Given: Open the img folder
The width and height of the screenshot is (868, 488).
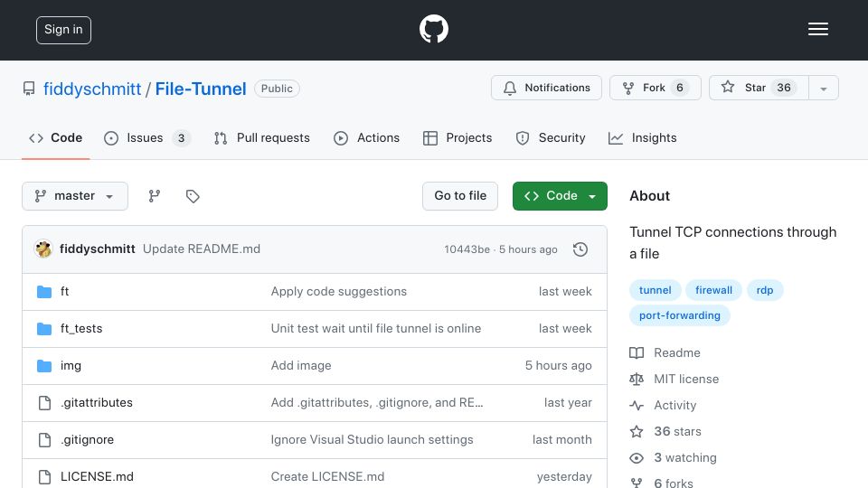Looking at the screenshot, I should 71,366.
